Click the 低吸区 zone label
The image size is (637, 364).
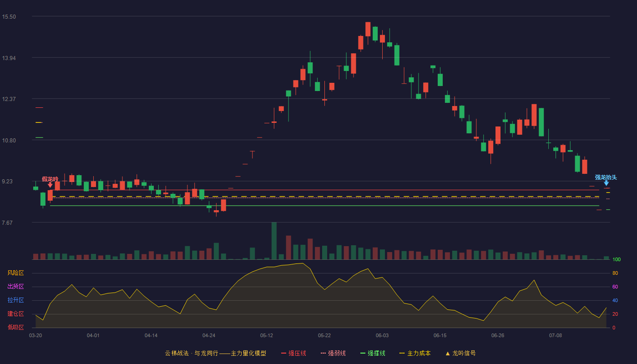(x=15, y=327)
